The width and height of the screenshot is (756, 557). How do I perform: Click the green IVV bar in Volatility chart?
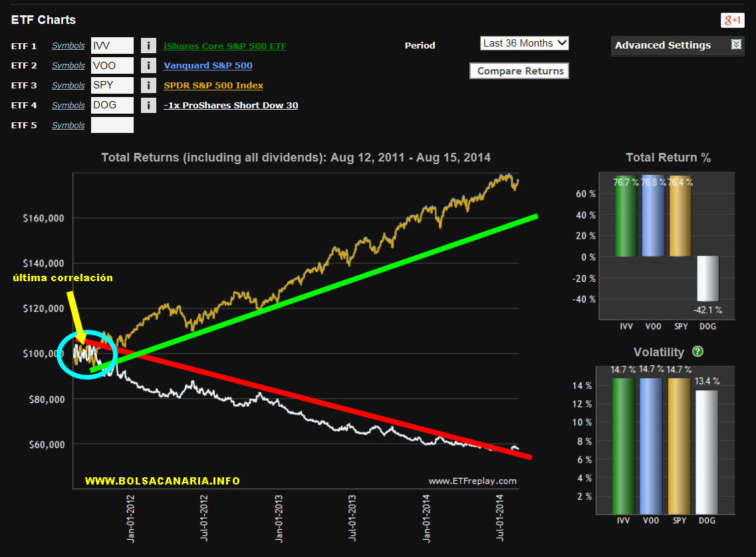(x=624, y=445)
